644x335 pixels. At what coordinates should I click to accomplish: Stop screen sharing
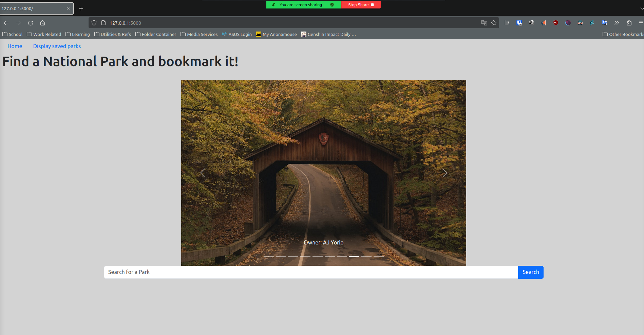pos(361,4)
